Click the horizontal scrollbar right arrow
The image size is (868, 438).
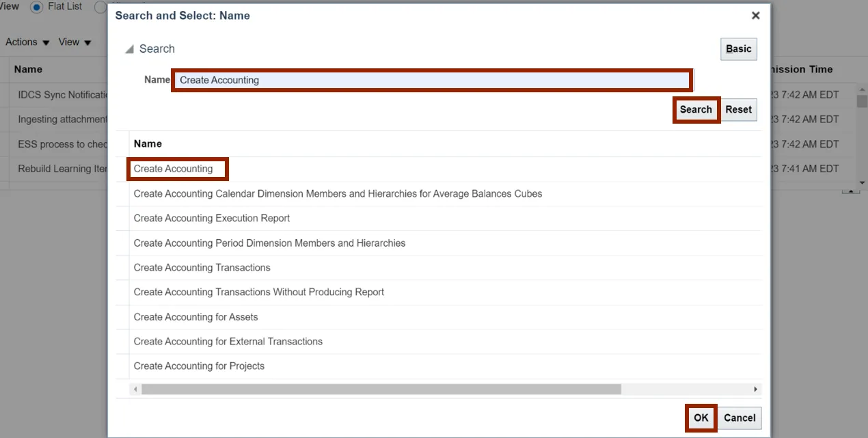[x=755, y=389]
